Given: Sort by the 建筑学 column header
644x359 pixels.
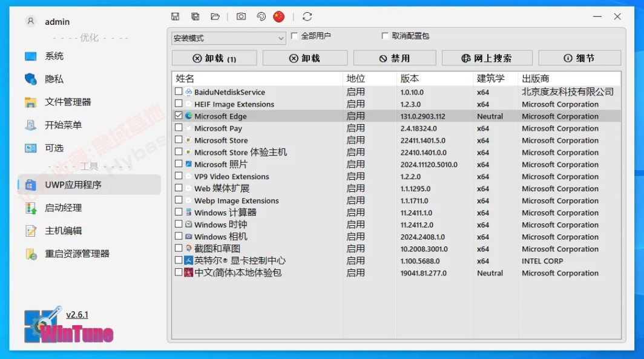Looking at the screenshot, I should 495,79.
